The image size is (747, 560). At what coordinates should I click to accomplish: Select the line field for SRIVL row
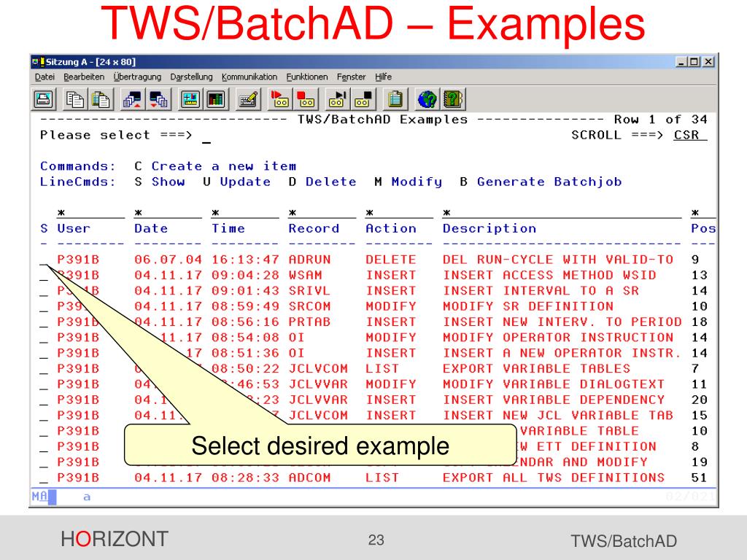[44, 292]
